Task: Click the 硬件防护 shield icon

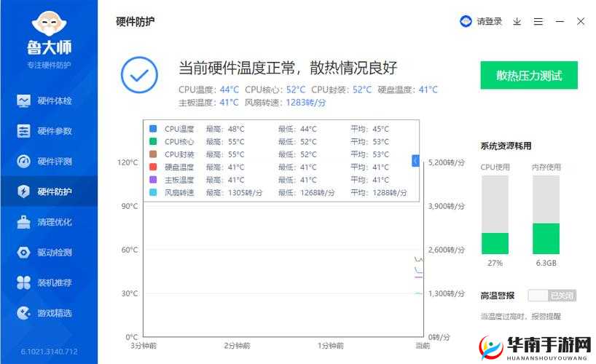Action: point(23,191)
